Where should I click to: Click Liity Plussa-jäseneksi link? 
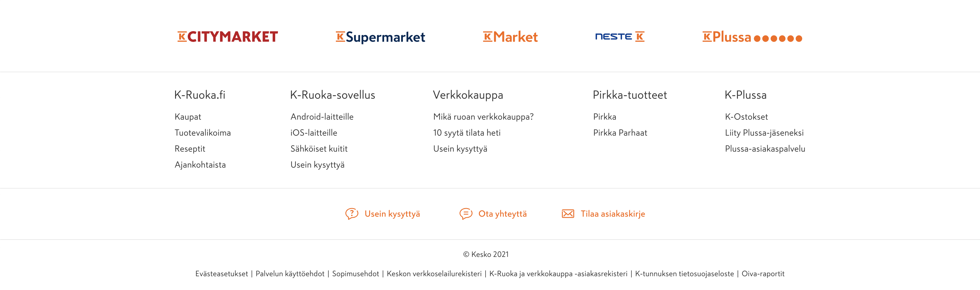(x=764, y=133)
